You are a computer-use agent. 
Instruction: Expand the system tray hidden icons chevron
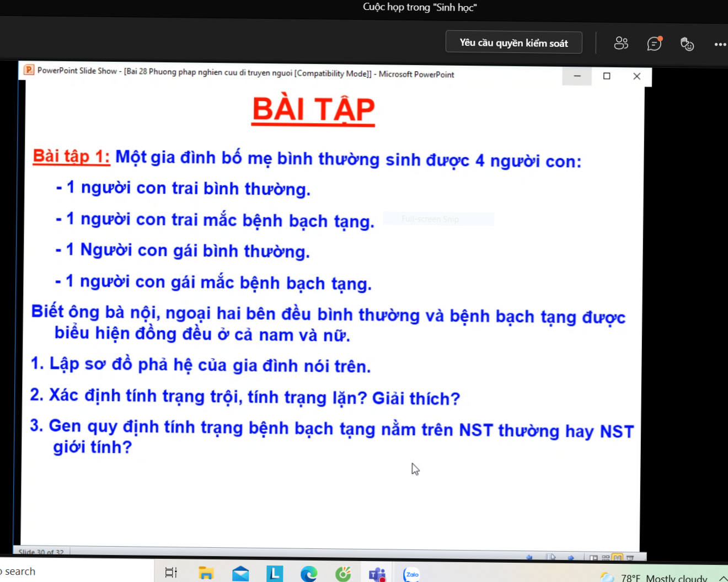tap(723, 578)
